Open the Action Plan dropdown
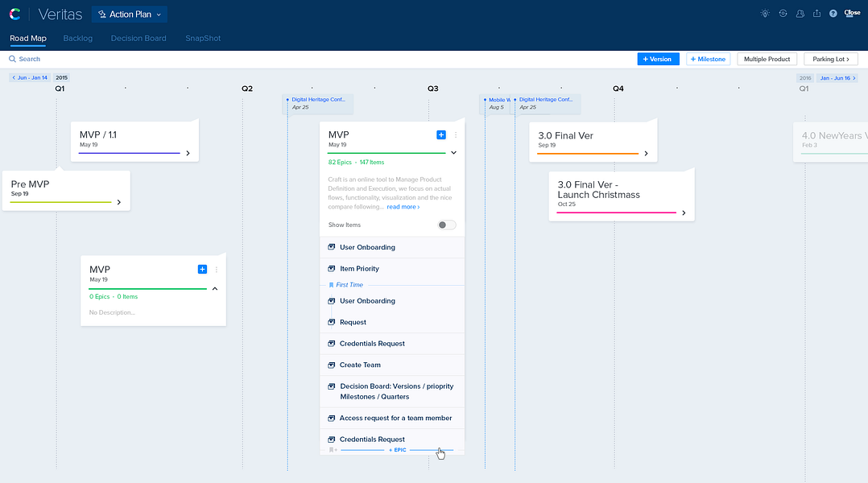Screen dimensions: 868x483 (130, 14)
